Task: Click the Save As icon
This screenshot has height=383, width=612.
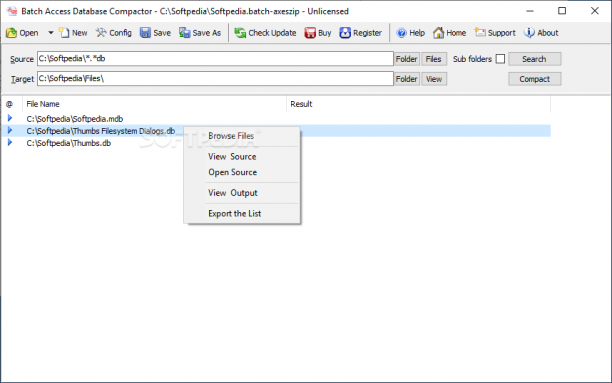Action: pyautogui.click(x=185, y=33)
